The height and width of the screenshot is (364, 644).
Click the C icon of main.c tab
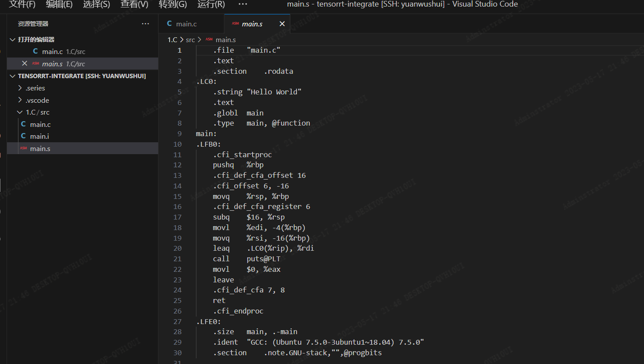point(170,24)
